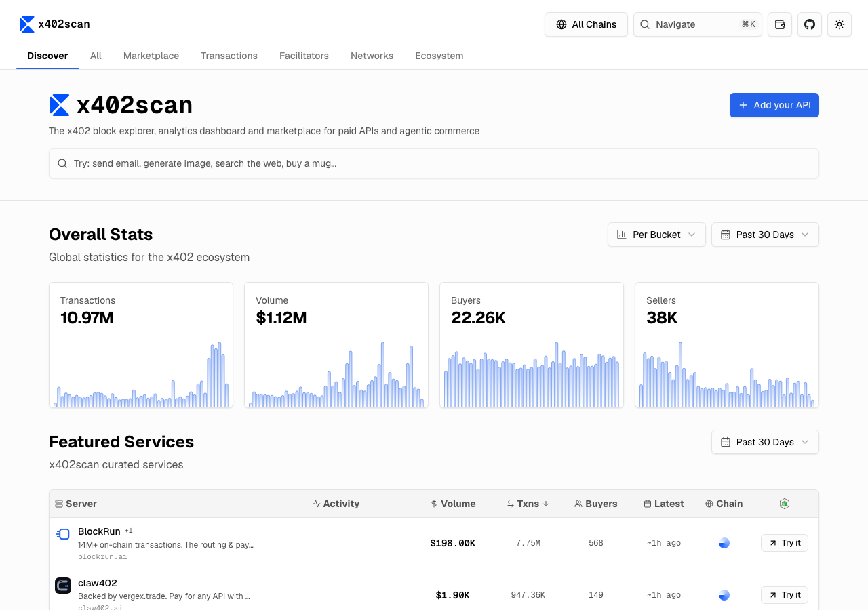
Task: Open the Transactions stat card chart
Action: 141,345
